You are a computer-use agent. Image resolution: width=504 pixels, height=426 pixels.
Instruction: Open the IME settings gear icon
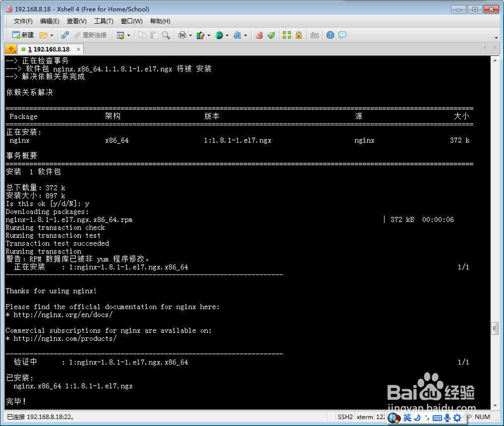(x=457, y=417)
